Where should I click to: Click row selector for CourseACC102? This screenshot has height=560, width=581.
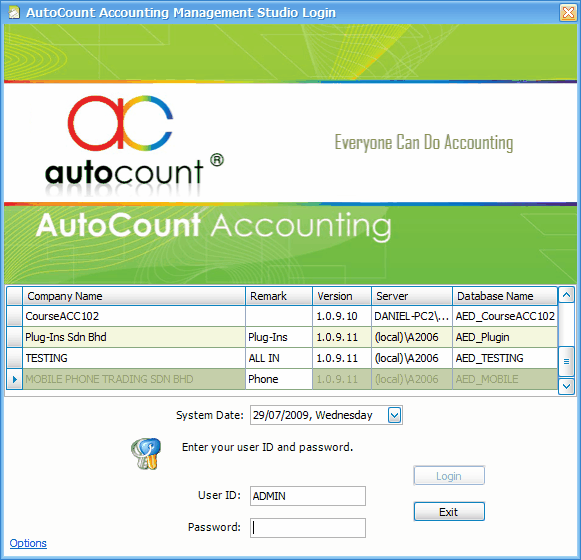tap(15, 316)
